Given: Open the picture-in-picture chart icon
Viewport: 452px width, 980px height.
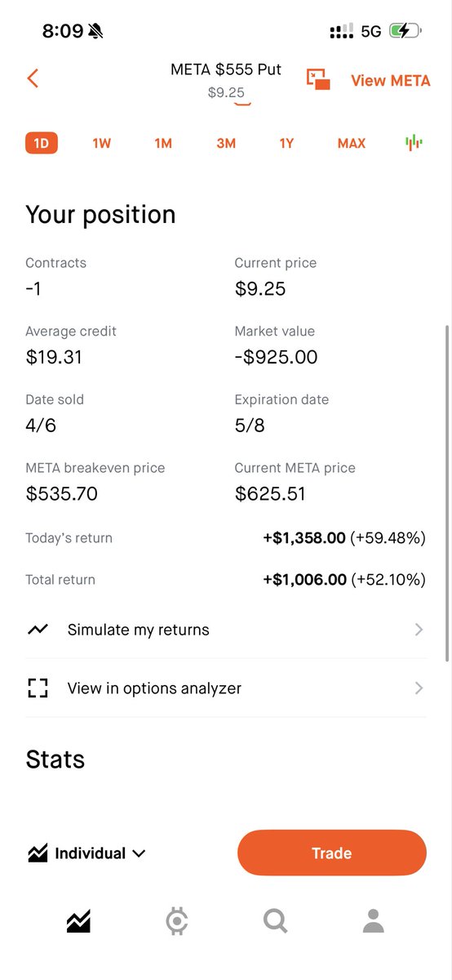Looking at the screenshot, I should pyautogui.click(x=318, y=79).
